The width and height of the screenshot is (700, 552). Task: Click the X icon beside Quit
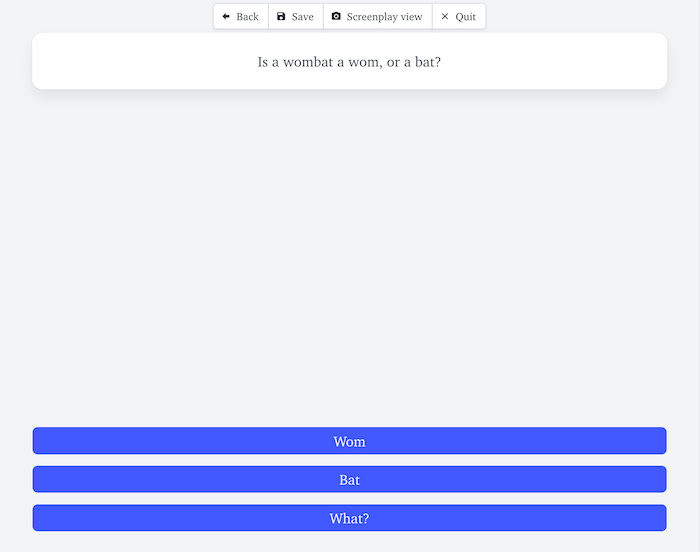tap(445, 17)
